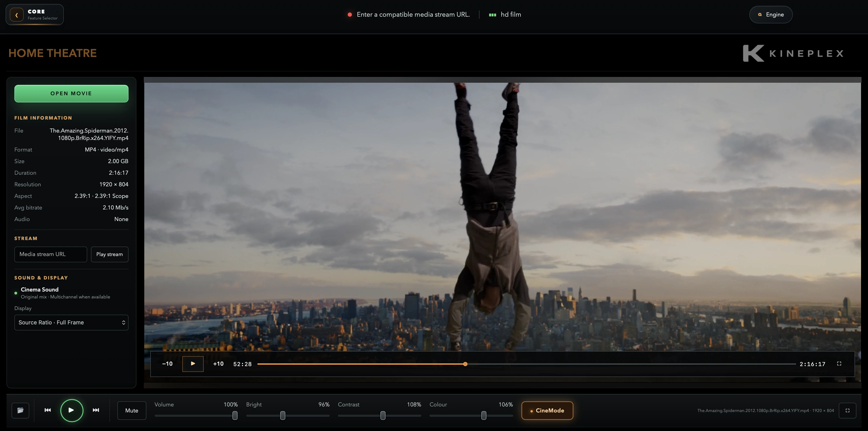868x431 pixels.
Task: Click the Kineplex logo
Action: click(x=793, y=53)
